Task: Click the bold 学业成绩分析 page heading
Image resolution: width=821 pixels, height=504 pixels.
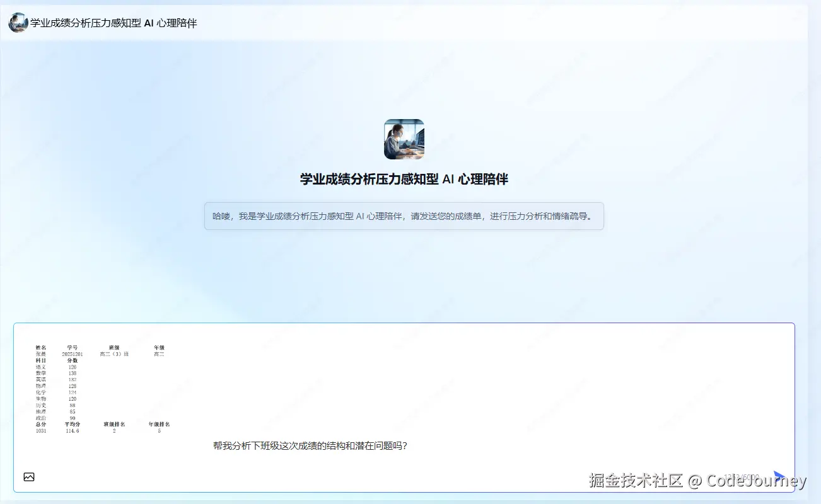Action: [x=404, y=179]
